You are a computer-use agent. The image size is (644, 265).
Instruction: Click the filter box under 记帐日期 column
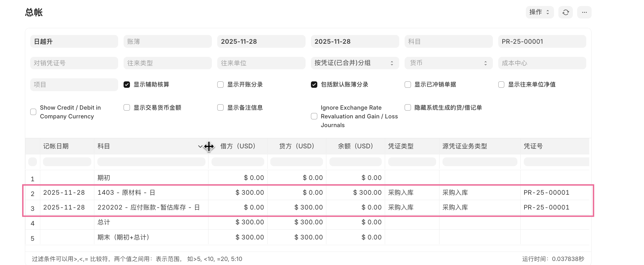[x=67, y=162]
